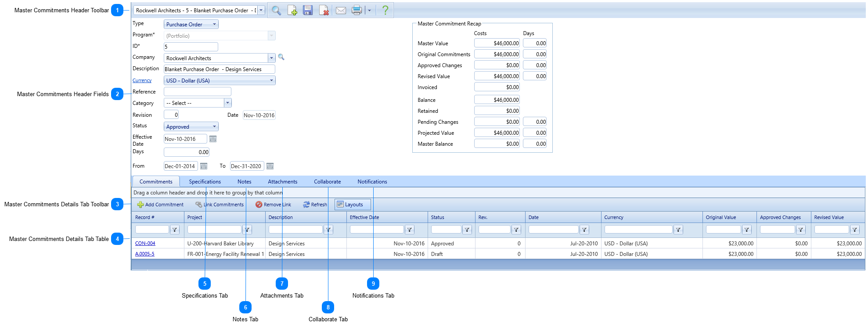Click Link Commitments button
868x327 pixels.
point(220,205)
